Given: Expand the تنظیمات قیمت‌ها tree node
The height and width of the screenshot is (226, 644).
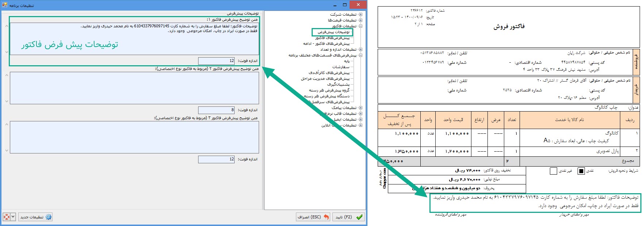Looking at the screenshot, I should tap(360, 20).
